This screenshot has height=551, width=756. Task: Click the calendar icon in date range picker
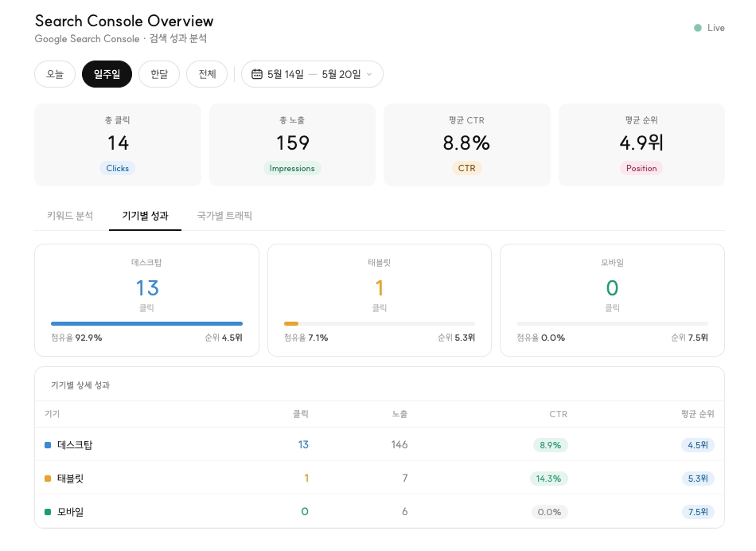257,74
